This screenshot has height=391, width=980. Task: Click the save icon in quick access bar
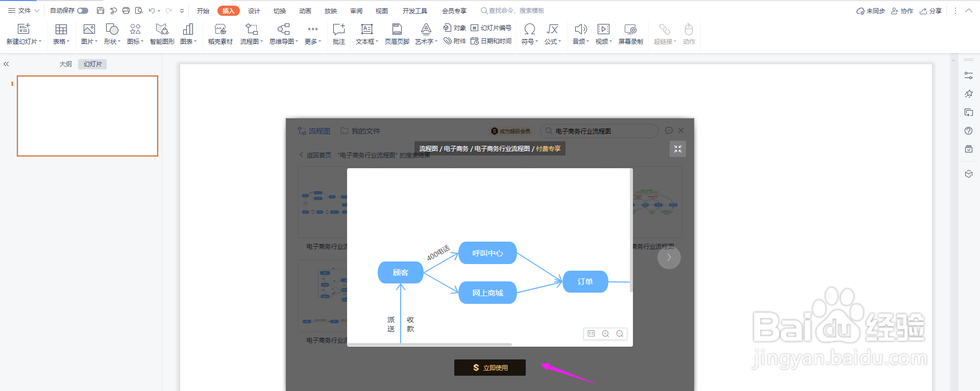coord(101,10)
